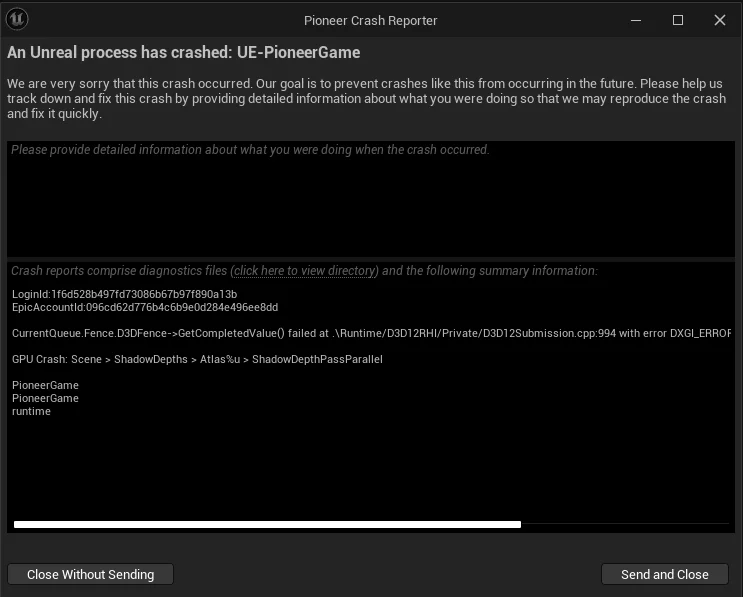The image size is (743, 597).
Task: Select the GPU Crash ShadowDepths line
Action: (197, 359)
